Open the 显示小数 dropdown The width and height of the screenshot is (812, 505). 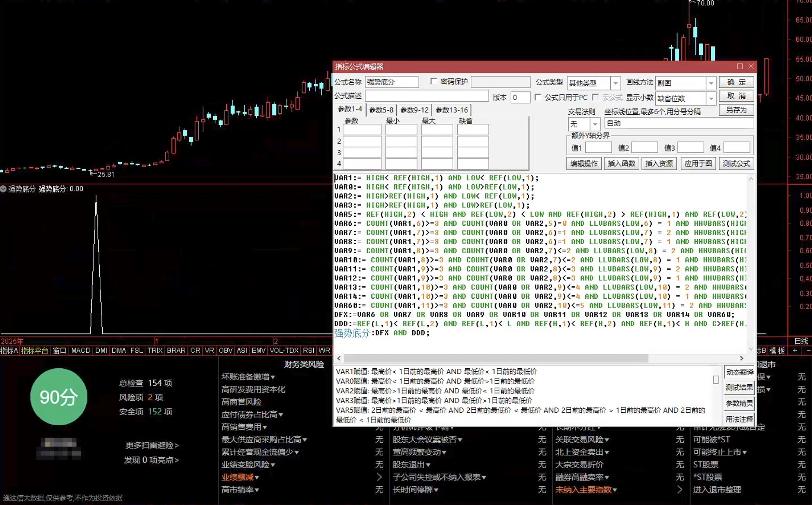711,98
